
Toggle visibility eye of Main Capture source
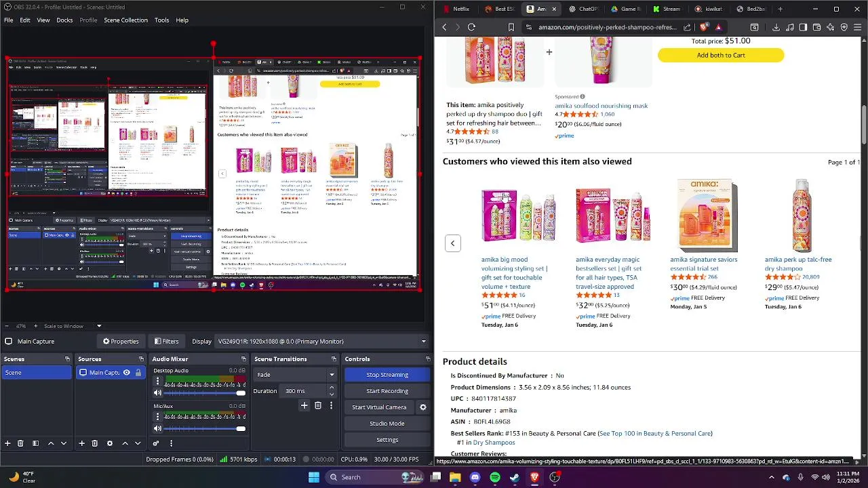pos(126,373)
